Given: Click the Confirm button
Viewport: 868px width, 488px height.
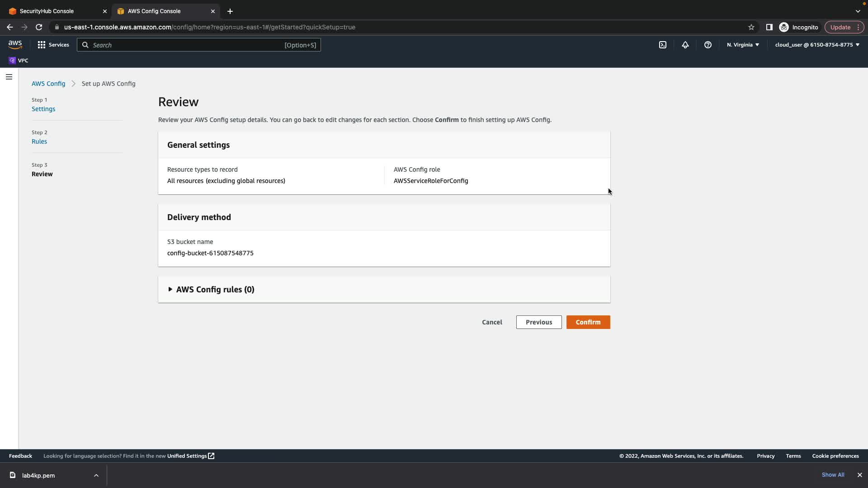Looking at the screenshot, I should point(588,322).
